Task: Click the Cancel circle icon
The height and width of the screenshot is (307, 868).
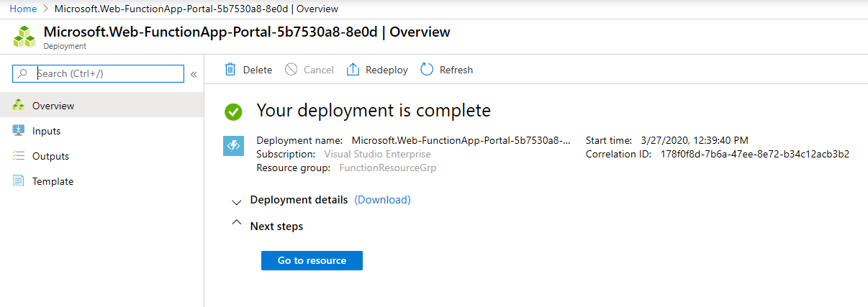Action: 291,70
